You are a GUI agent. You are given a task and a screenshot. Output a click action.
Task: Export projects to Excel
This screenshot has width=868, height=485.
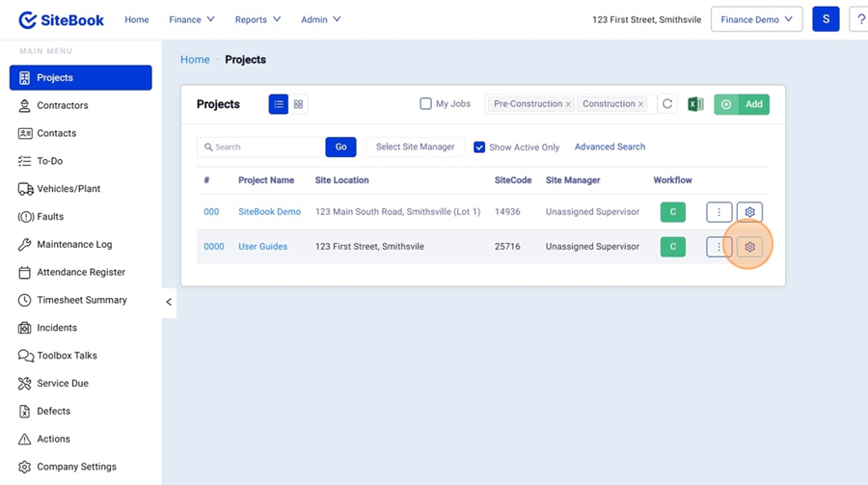(x=695, y=104)
